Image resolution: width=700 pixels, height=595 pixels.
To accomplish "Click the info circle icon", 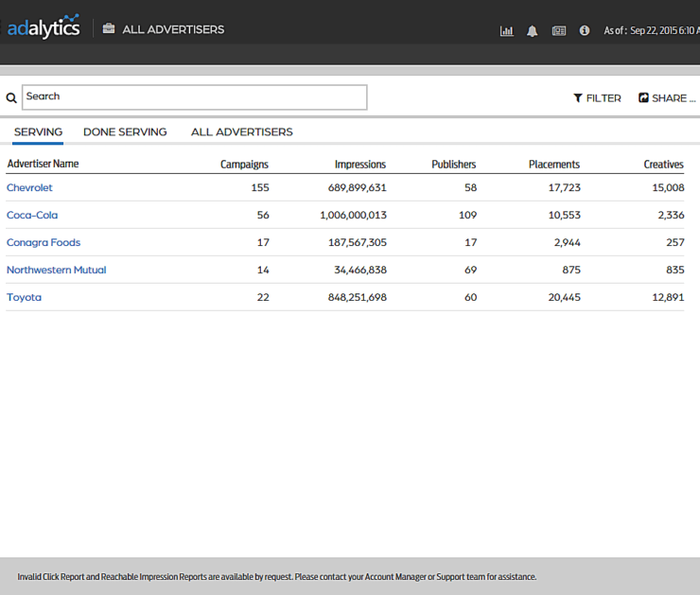I will (x=585, y=30).
